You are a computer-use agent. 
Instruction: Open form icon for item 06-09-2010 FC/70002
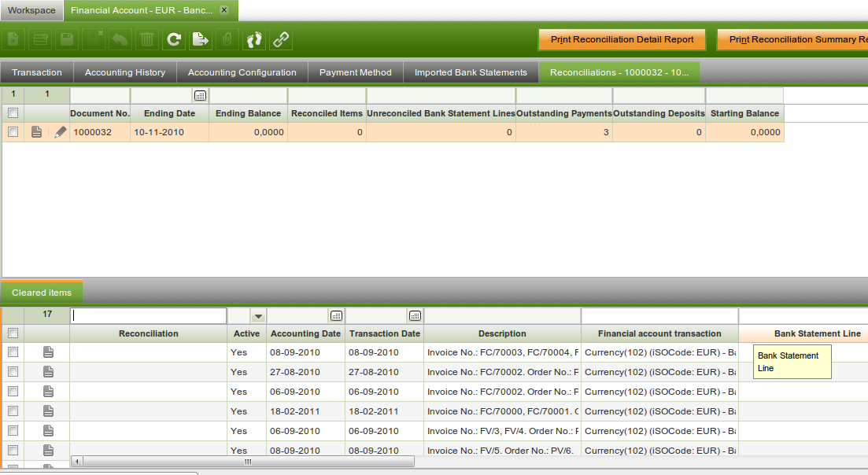[x=48, y=391]
